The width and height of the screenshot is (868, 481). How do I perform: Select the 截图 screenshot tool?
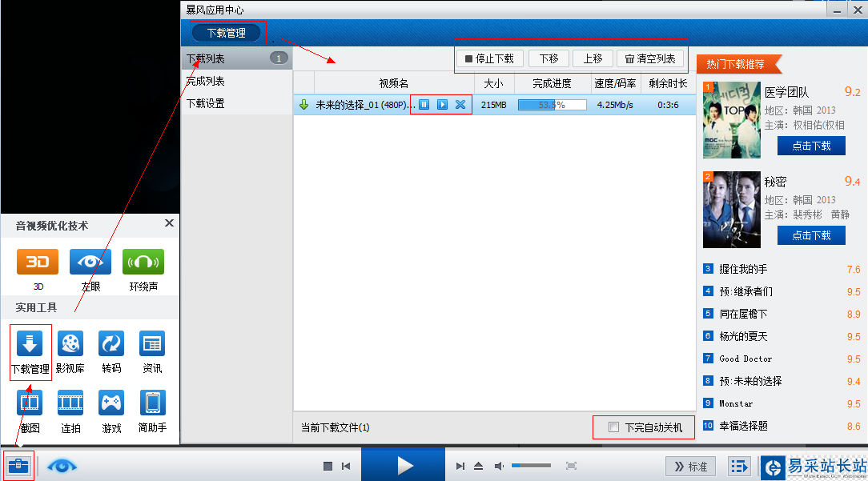(30, 403)
